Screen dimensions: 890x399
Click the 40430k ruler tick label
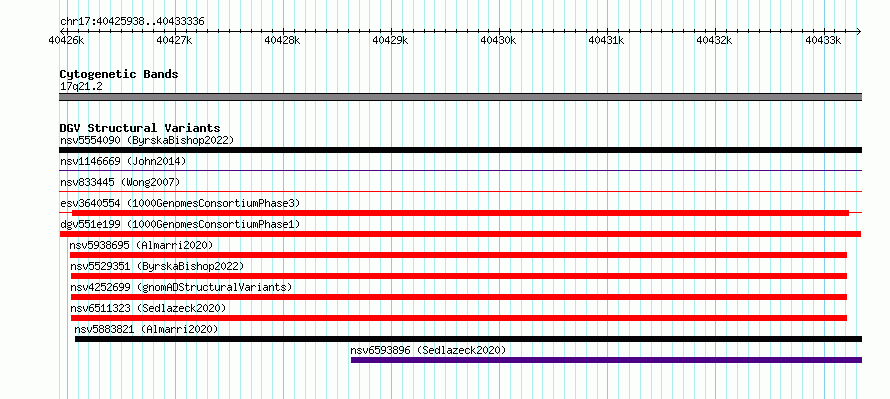click(x=498, y=40)
